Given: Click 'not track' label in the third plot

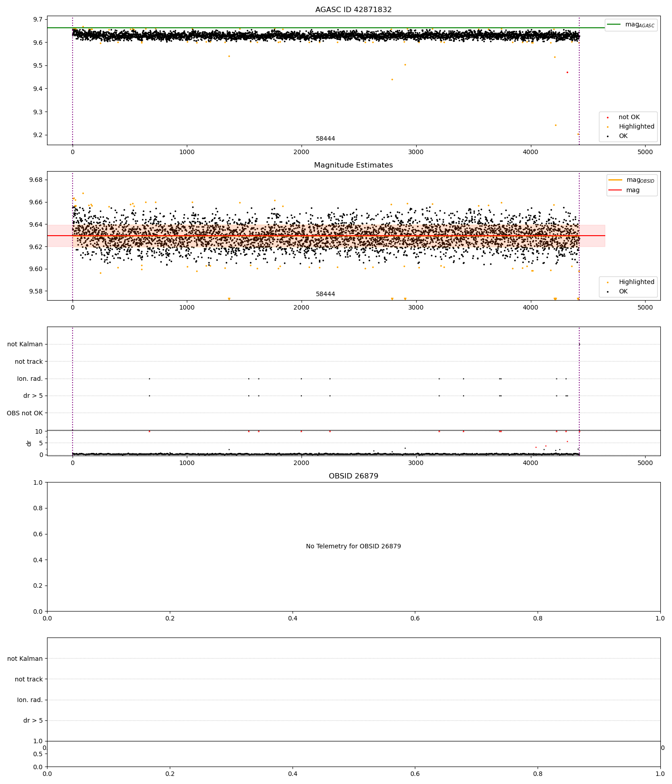Looking at the screenshot, I should click(29, 362).
